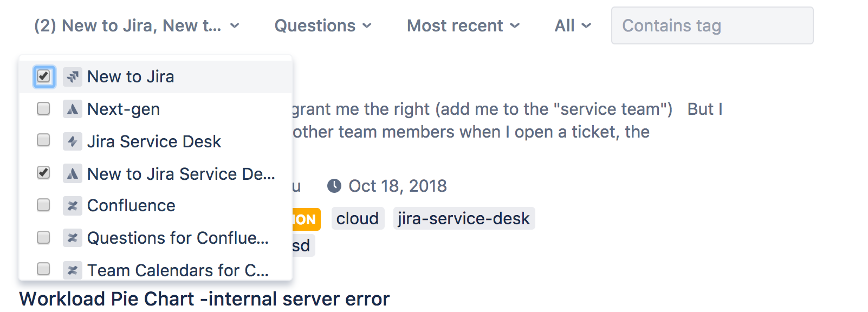Click the Questions for Confluence icon
This screenshot has height=312, width=868.
(73, 238)
